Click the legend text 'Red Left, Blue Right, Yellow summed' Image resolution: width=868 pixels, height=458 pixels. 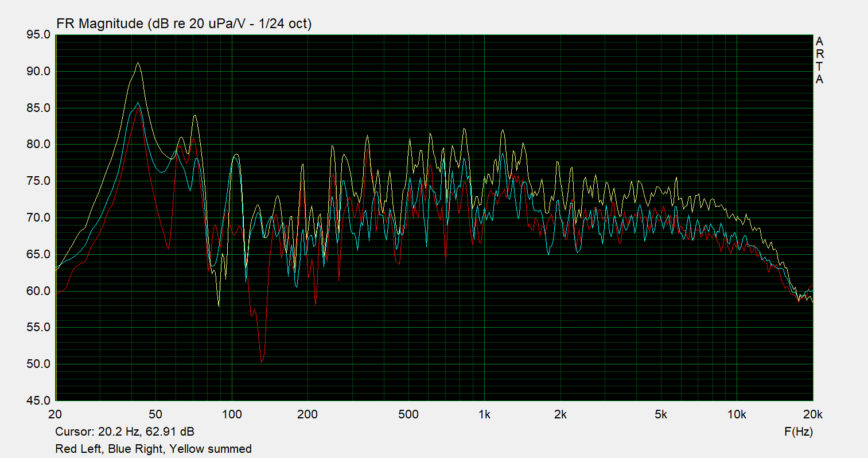(153, 449)
